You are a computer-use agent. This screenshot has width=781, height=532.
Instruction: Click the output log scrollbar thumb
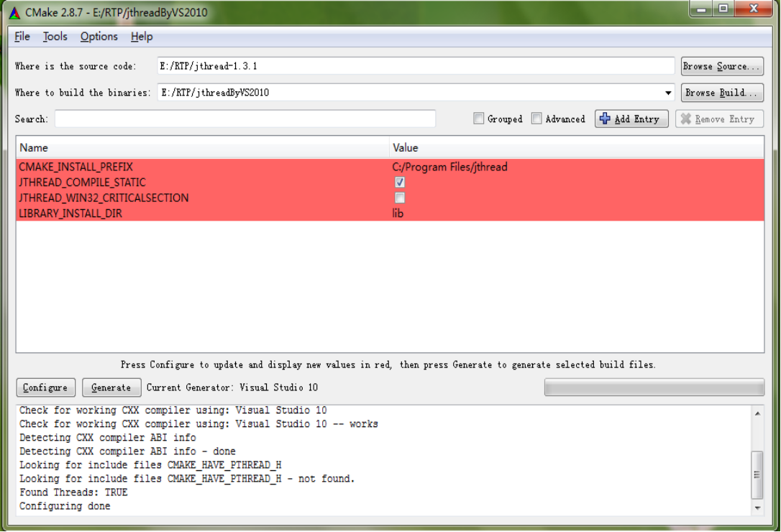[x=757, y=474]
